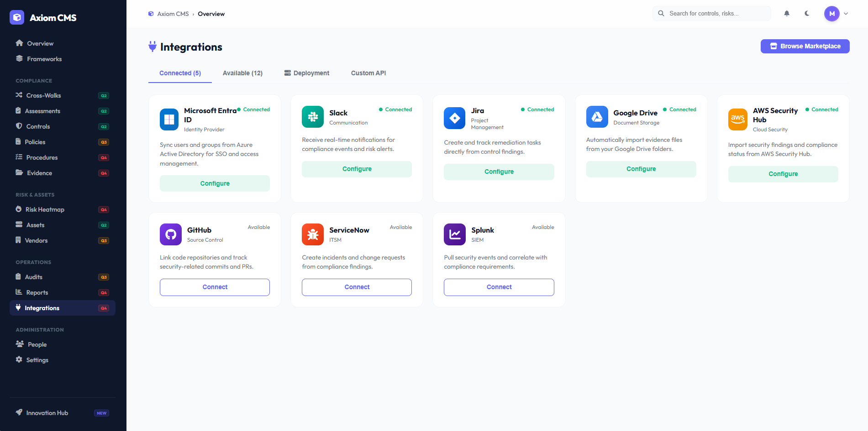
Task: Click the ServiceNow integration icon
Action: (x=312, y=234)
